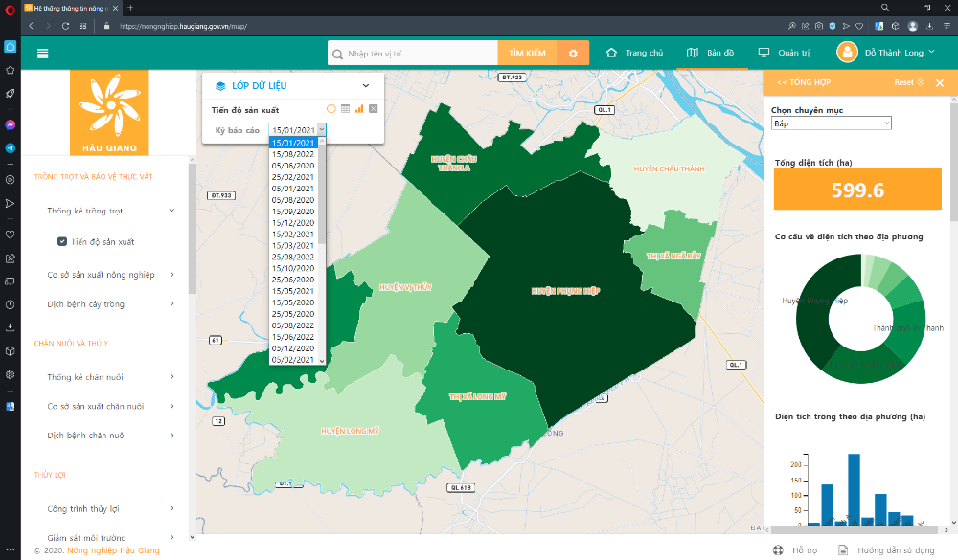Collapse the Lớp dữ liệu panel
This screenshot has height=560, width=958.
coord(365,85)
